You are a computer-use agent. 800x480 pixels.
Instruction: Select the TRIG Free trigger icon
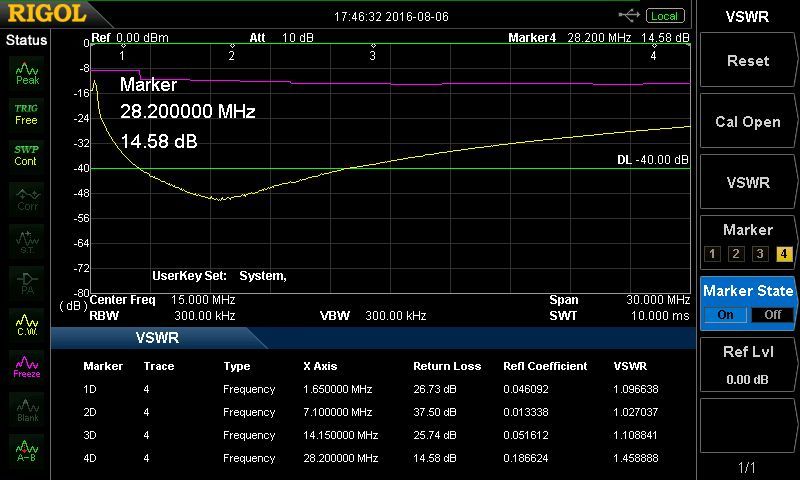26,113
